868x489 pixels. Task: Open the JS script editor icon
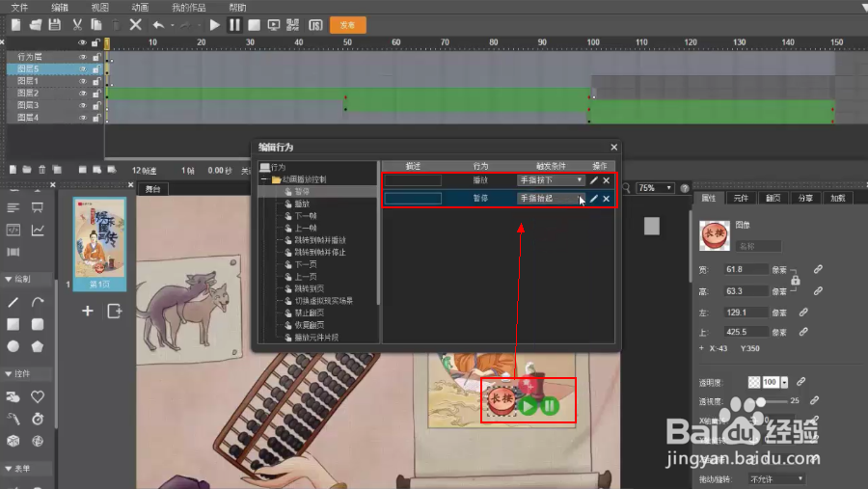pyautogui.click(x=315, y=25)
